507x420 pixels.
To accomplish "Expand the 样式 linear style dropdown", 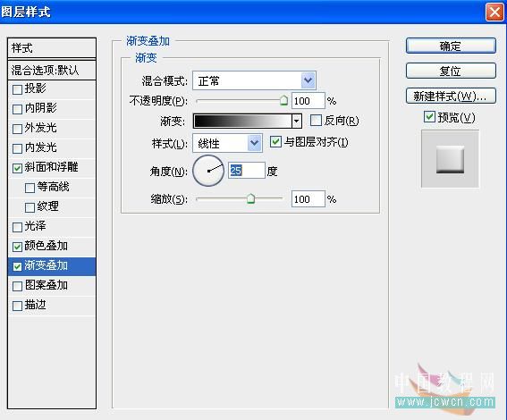I will [227, 143].
